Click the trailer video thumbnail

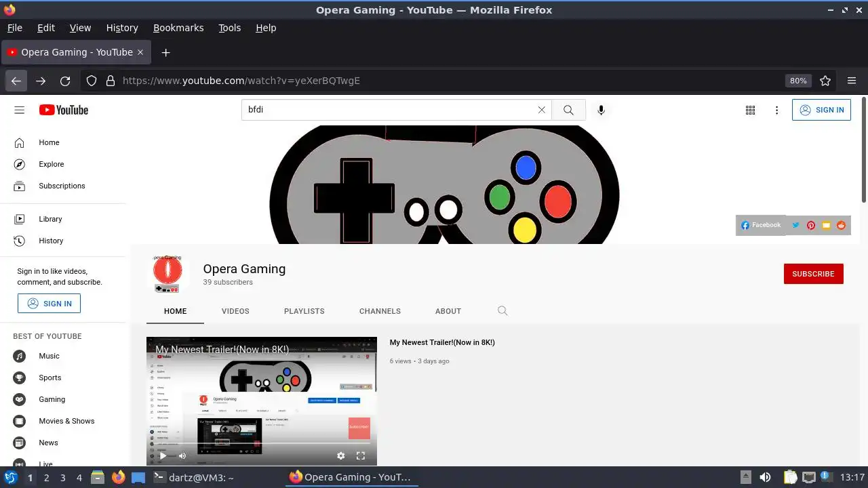pos(262,401)
